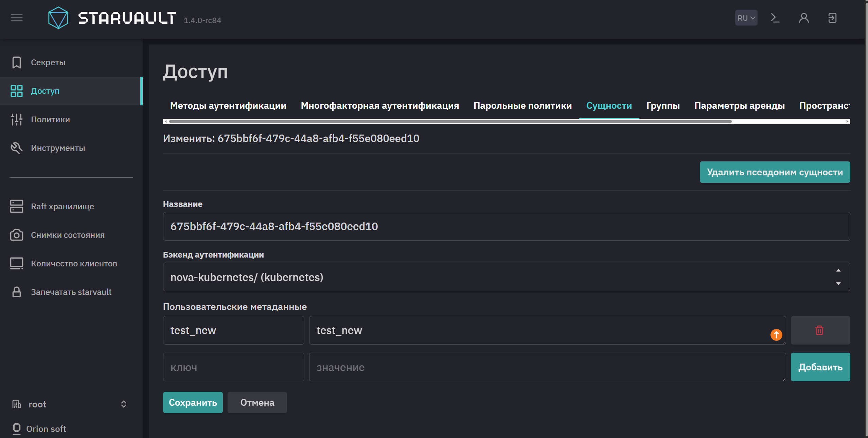This screenshot has height=438, width=868.
Task: Switch to Методы аутентификации tab
Action: [228, 106]
